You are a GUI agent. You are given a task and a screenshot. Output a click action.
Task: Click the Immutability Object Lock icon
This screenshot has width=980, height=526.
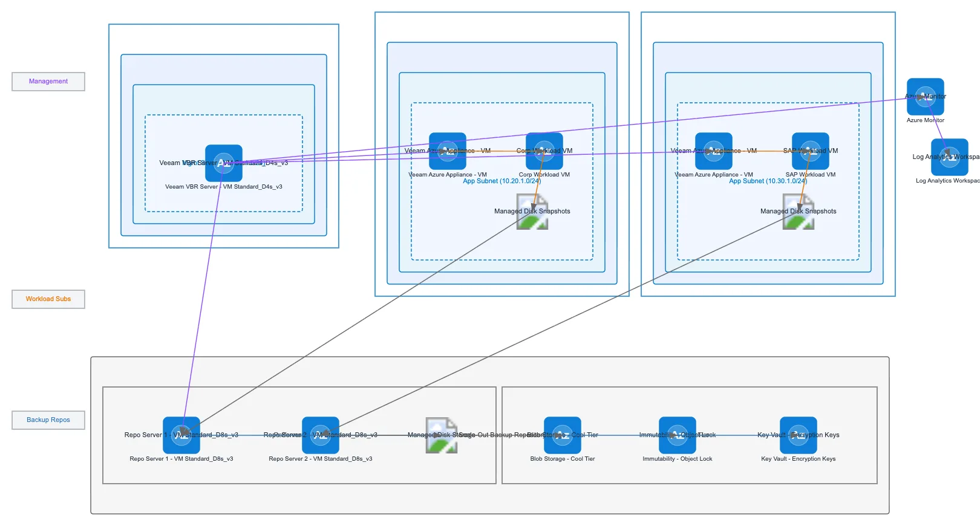coord(678,435)
